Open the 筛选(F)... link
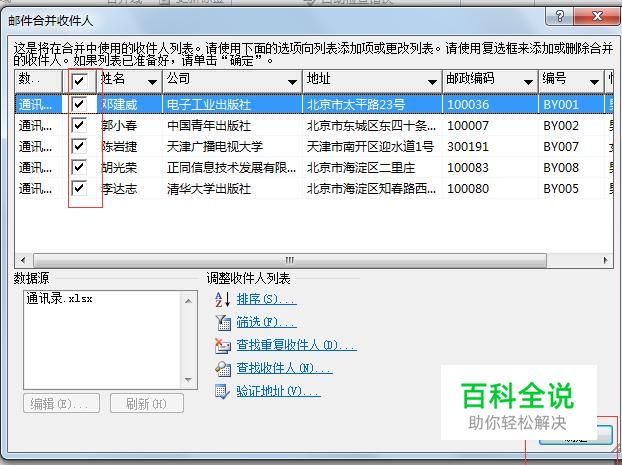This screenshot has height=465, width=622. (267, 322)
